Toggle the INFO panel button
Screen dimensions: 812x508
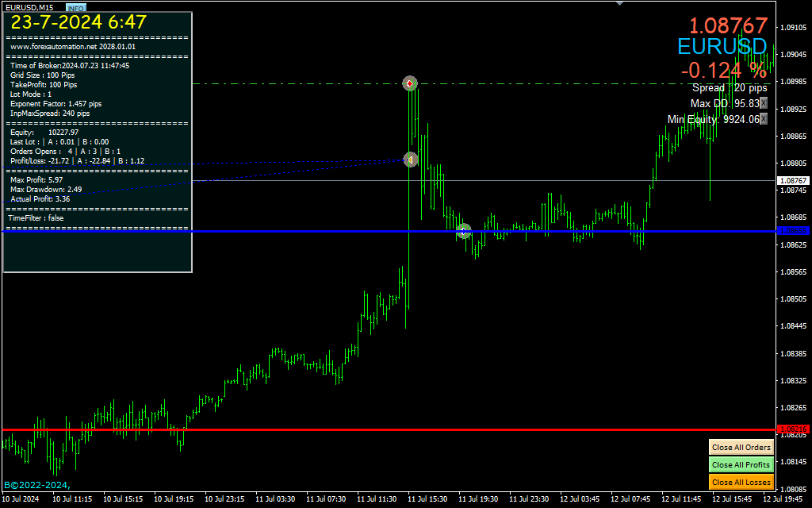pyautogui.click(x=76, y=8)
